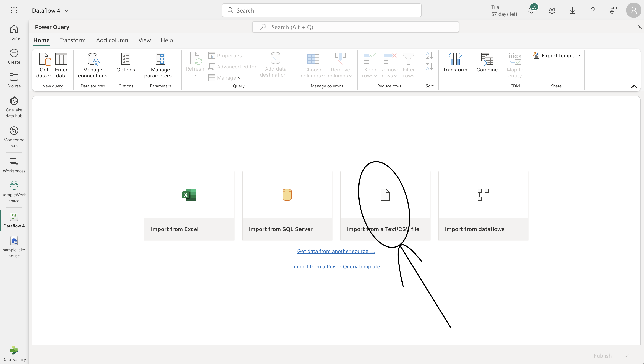Collapse the ribbon with the chevron

[634, 86]
